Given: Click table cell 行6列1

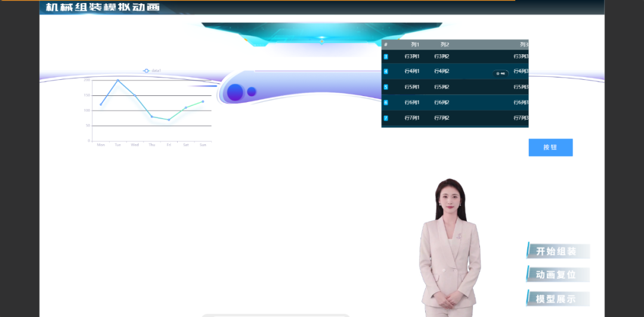Looking at the screenshot, I should [x=412, y=102].
